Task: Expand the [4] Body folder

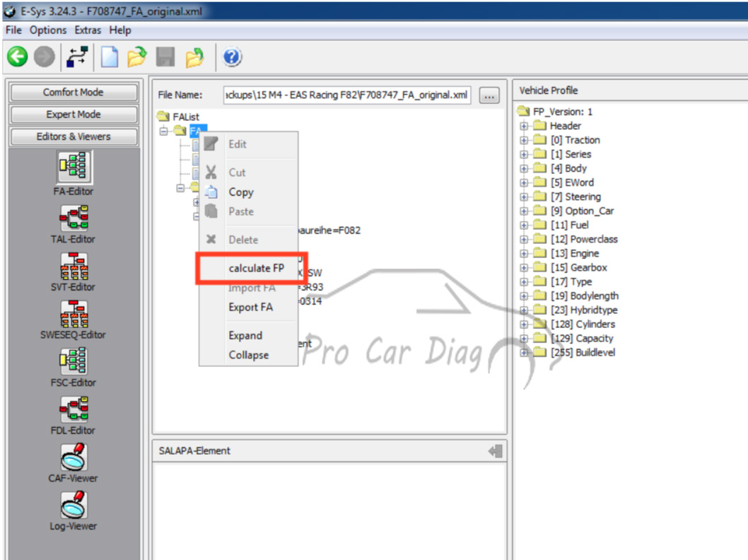Action: [x=524, y=168]
